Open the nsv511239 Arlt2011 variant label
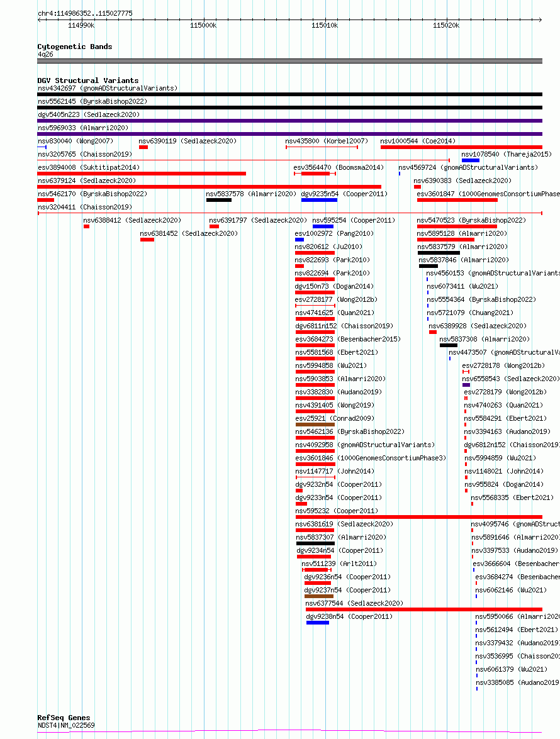Viewport: 560px width, 739px height. [x=339, y=563]
